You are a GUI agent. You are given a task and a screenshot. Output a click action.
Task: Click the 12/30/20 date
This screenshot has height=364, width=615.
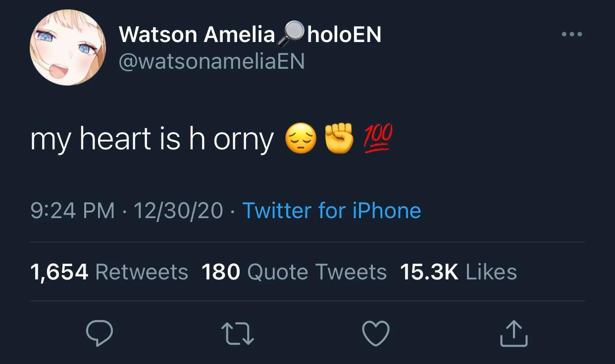(178, 211)
